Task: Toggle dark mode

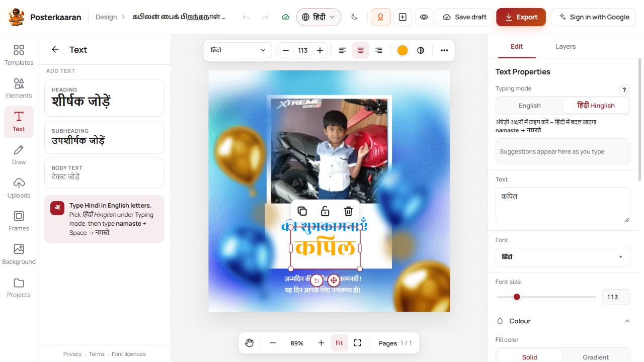Action: (355, 17)
